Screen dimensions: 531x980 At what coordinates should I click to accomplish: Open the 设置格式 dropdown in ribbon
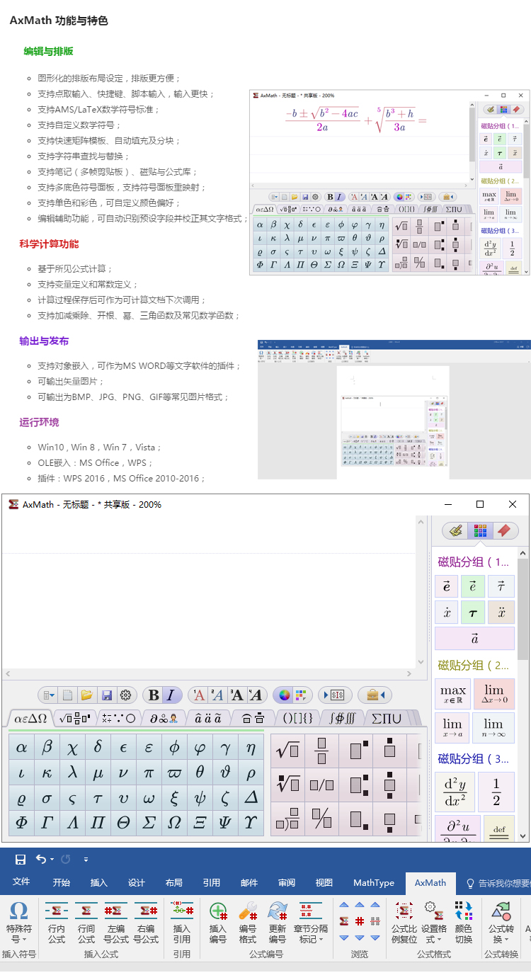[433, 923]
